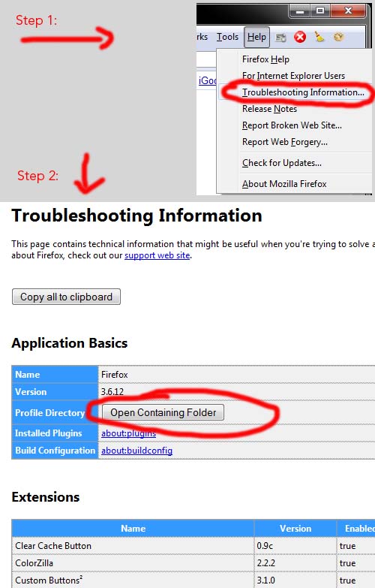The height and width of the screenshot is (588, 375).
Task: Minimize the Firefox window
Action: pyautogui.click(x=300, y=11)
